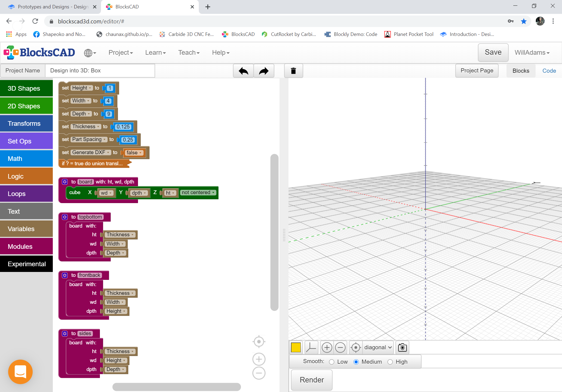Center the blocks workspace
This screenshot has width=562, height=392.
pos(259,341)
